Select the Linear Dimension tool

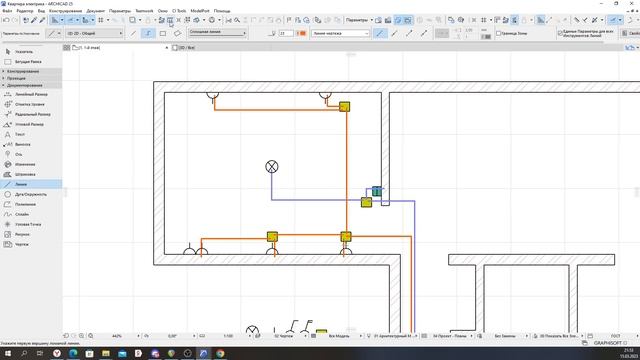[31, 94]
